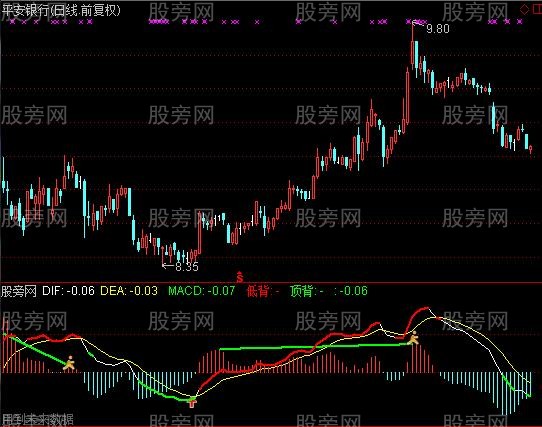This screenshot has width=542, height=427.
Task: Click the running-man signal icon below price peak
Action: [x=413, y=338]
